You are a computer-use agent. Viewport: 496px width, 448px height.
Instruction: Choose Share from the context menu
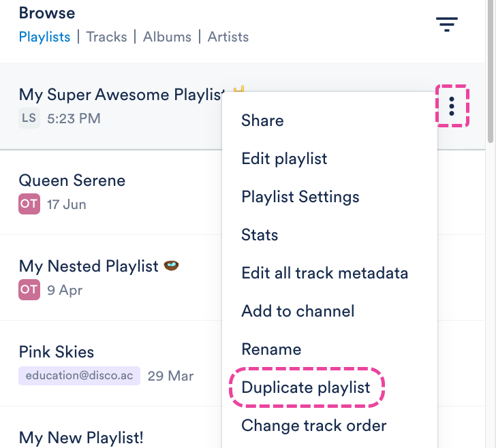pyautogui.click(x=262, y=121)
